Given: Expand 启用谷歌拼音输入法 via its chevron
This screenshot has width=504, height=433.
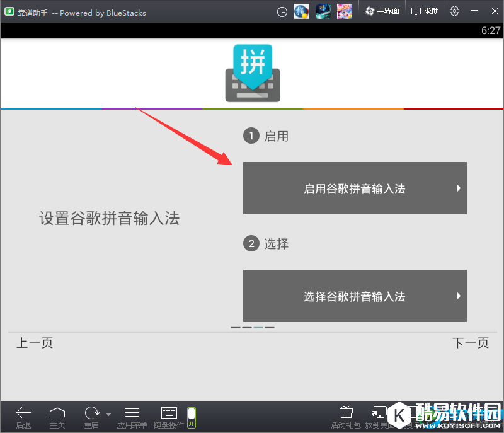Looking at the screenshot, I should point(459,188).
